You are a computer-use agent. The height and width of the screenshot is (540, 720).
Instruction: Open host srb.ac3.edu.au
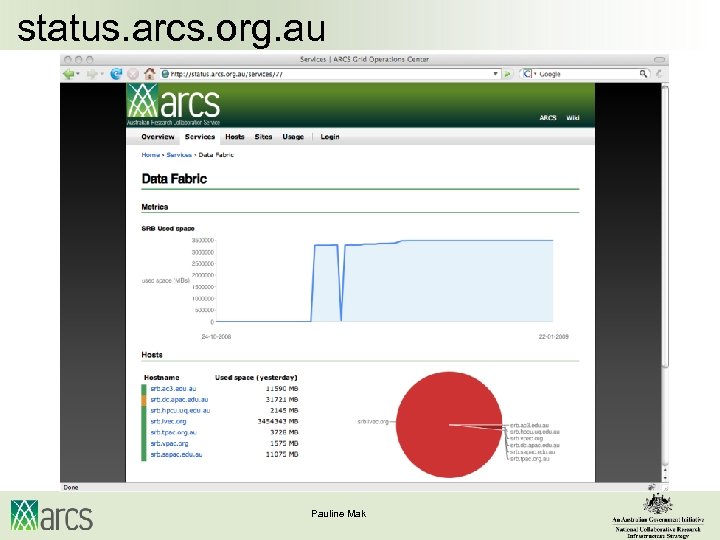[x=173, y=388]
